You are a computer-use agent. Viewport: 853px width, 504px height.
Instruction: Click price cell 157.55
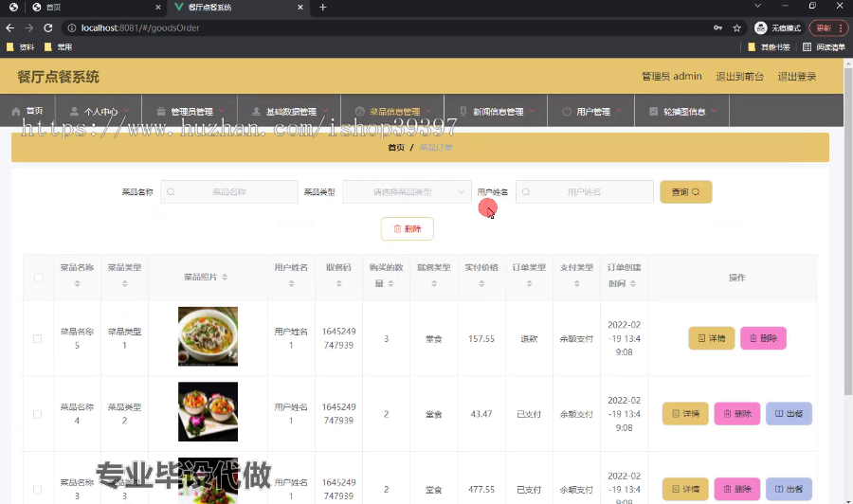pos(481,339)
